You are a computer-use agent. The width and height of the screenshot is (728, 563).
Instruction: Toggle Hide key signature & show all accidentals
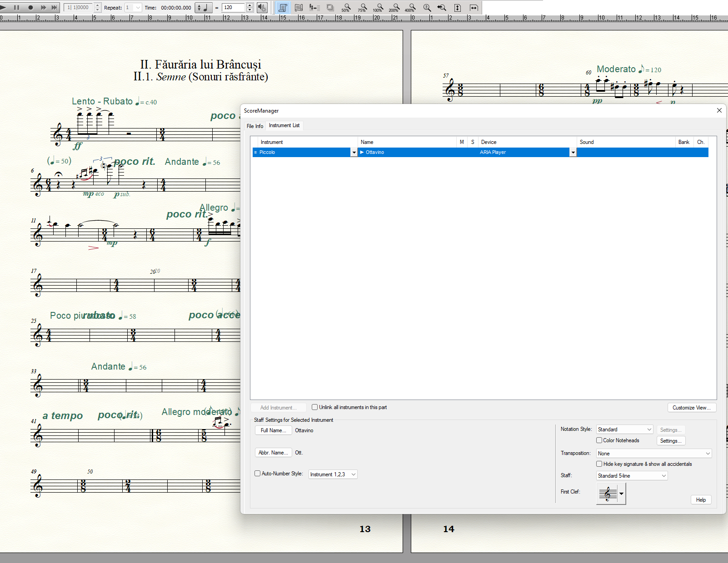(599, 464)
